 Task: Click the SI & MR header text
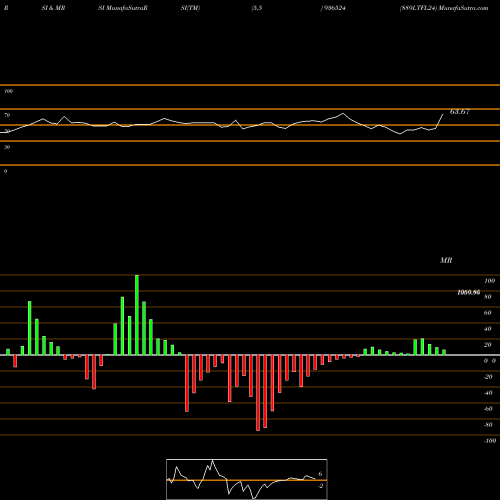coord(53,8)
